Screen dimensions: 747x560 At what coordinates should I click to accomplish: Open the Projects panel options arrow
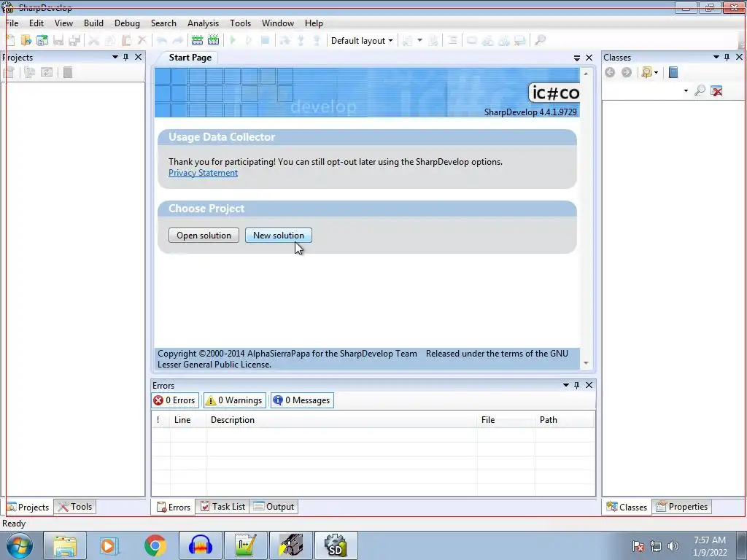[115, 57]
